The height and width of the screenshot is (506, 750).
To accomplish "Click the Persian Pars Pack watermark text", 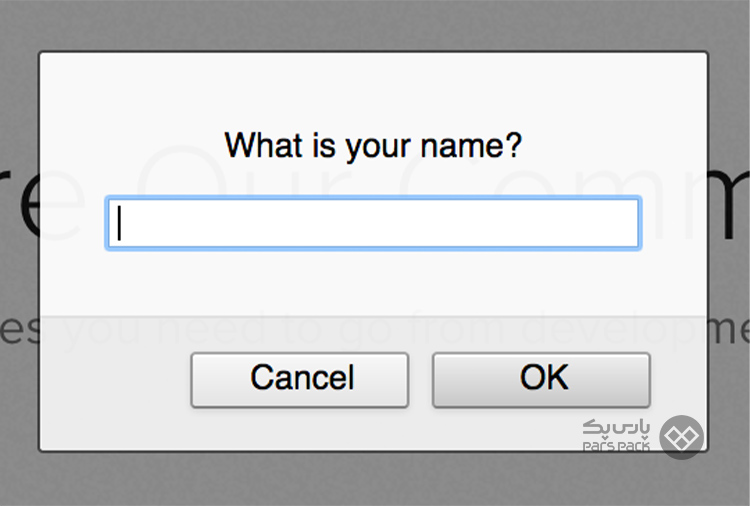I will coord(617,427).
